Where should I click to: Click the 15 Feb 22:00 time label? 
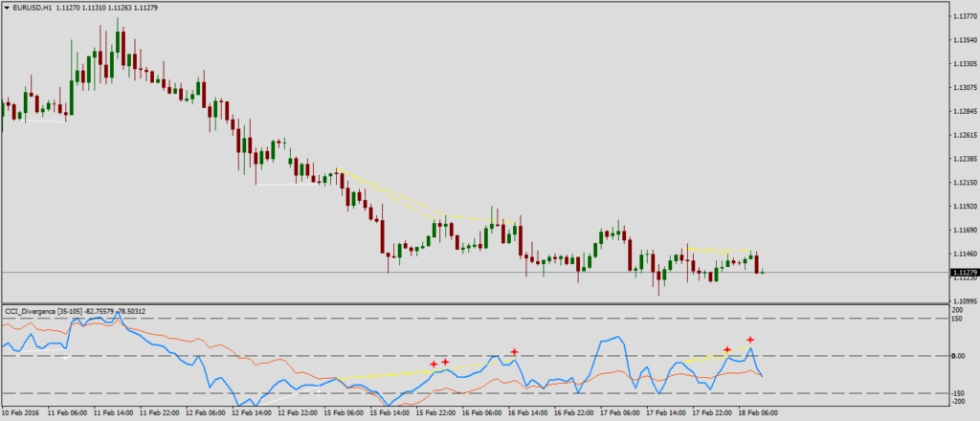coord(436,412)
